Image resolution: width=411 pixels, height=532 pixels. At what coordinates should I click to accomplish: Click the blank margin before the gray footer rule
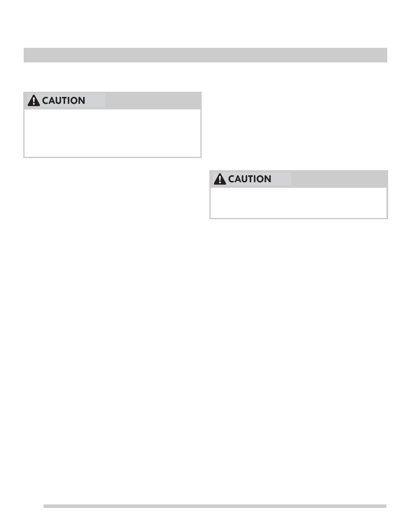(x=33, y=506)
